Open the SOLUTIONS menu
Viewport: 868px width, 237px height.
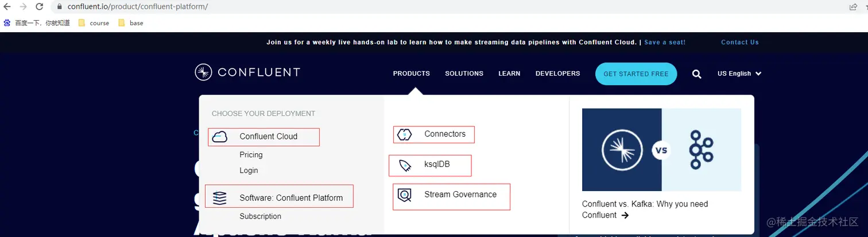(x=464, y=73)
